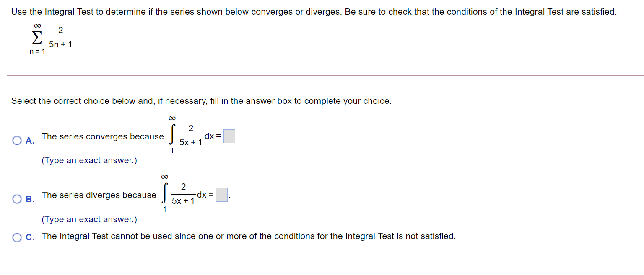
Task: Click the phrase The series converges because
Action: point(102,136)
